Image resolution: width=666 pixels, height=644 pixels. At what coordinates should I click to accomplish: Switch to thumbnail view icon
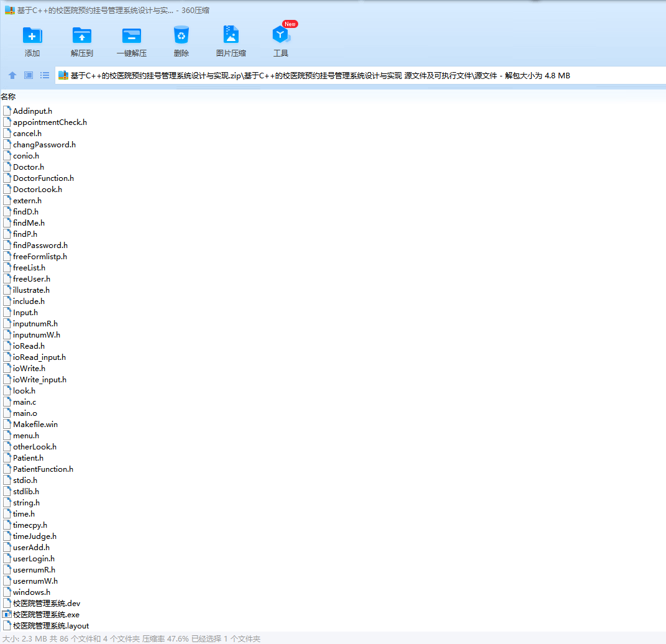(x=29, y=75)
